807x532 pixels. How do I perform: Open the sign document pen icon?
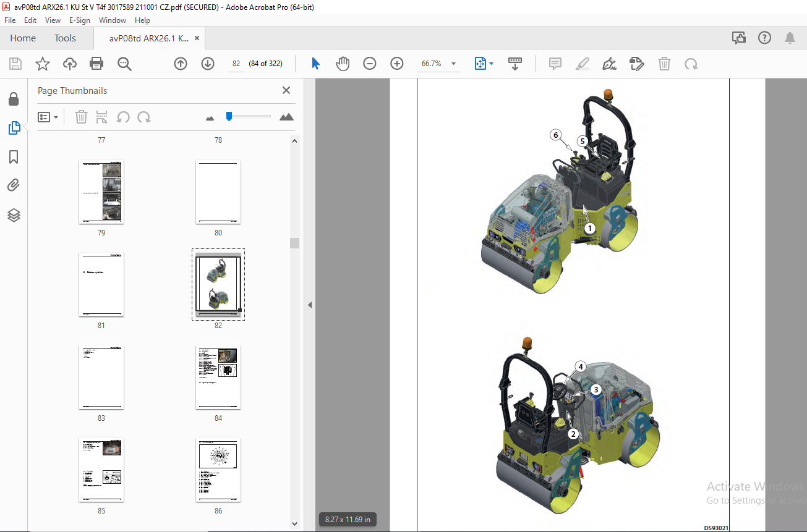[609, 64]
